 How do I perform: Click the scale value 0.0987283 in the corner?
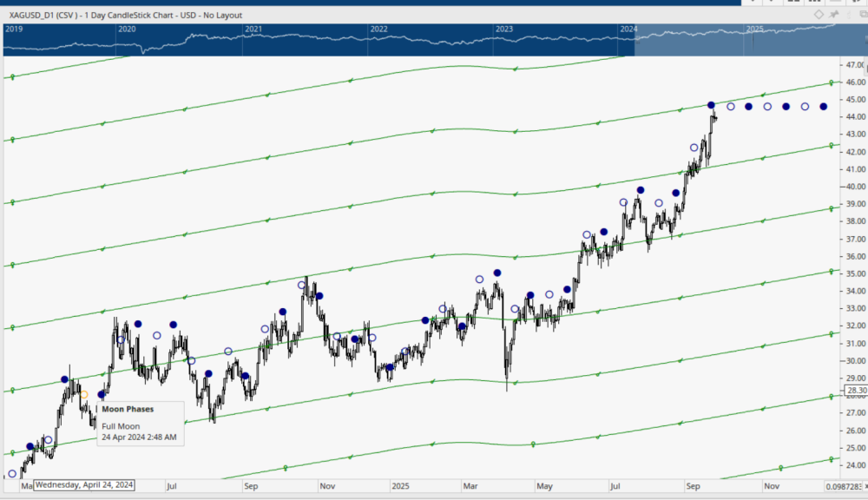[x=845, y=485]
